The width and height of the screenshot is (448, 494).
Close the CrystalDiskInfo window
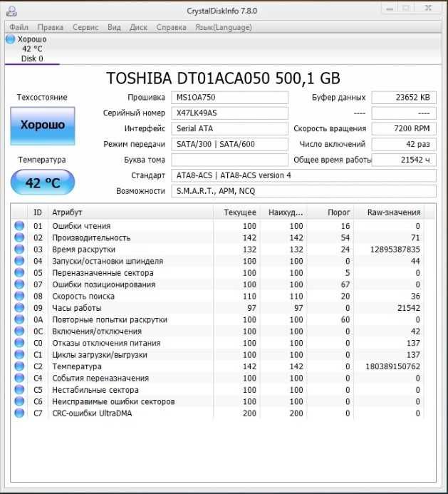click(428, 9)
